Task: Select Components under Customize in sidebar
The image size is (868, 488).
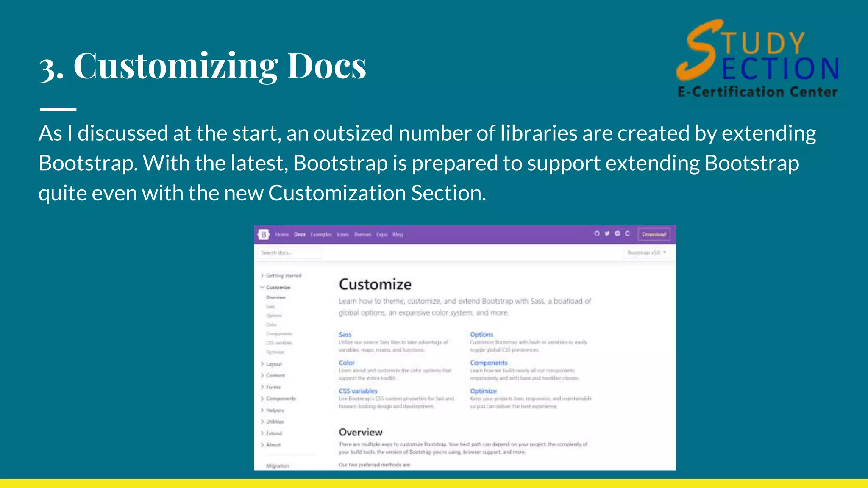Action: (x=279, y=334)
